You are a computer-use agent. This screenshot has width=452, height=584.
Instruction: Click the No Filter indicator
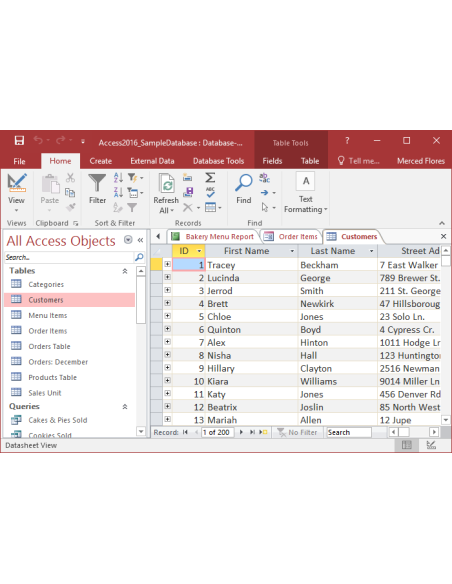point(297,432)
